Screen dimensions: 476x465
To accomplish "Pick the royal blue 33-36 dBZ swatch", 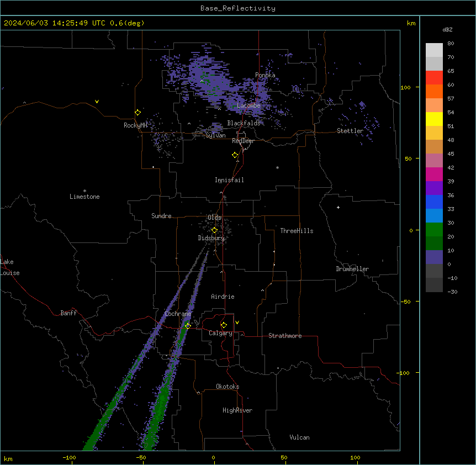I will pyautogui.click(x=434, y=202).
